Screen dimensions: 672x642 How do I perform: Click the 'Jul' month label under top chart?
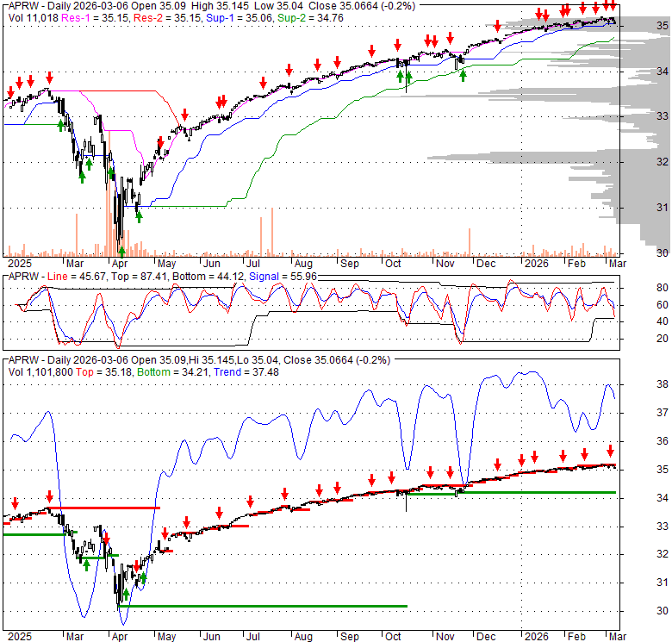tap(252, 264)
